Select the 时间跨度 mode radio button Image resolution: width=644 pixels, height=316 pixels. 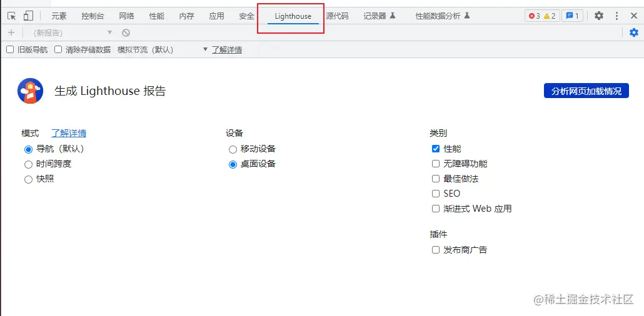tap(28, 165)
